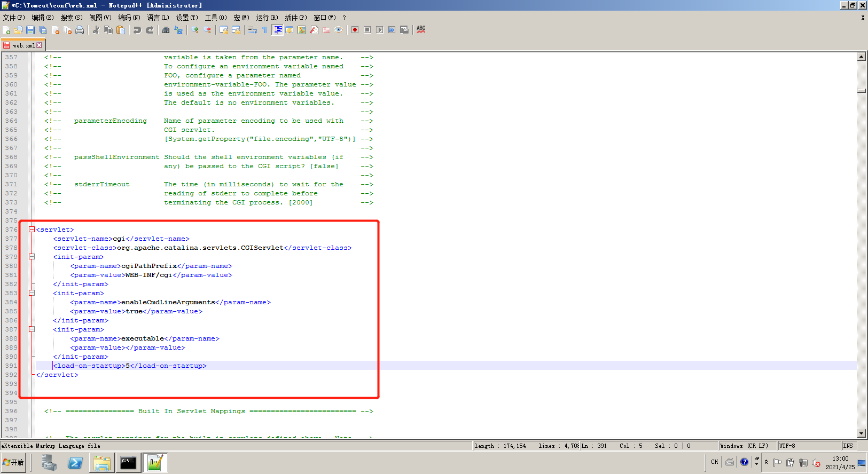Click Synchronize Vertical Scrolling icon
Image resolution: width=868 pixels, height=474 pixels.
point(224,30)
